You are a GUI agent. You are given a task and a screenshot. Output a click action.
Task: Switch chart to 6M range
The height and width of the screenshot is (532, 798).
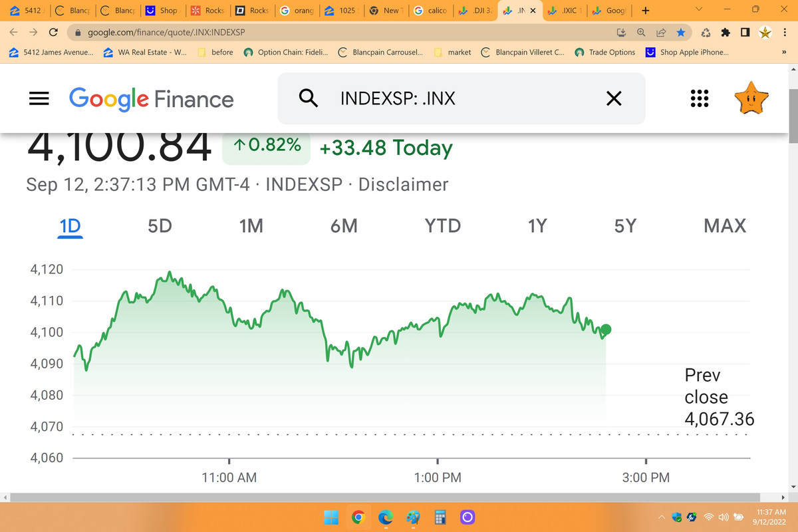point(344,226)
